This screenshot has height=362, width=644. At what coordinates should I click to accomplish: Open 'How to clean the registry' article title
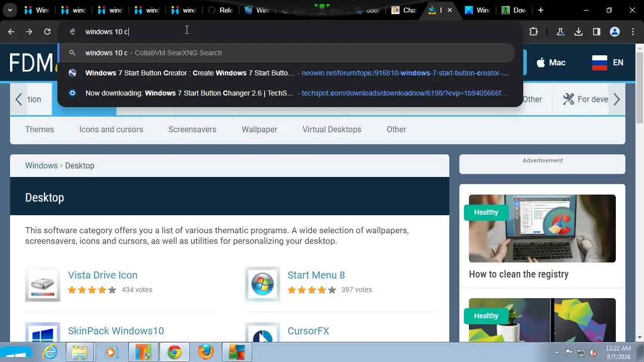coord(519,274)
